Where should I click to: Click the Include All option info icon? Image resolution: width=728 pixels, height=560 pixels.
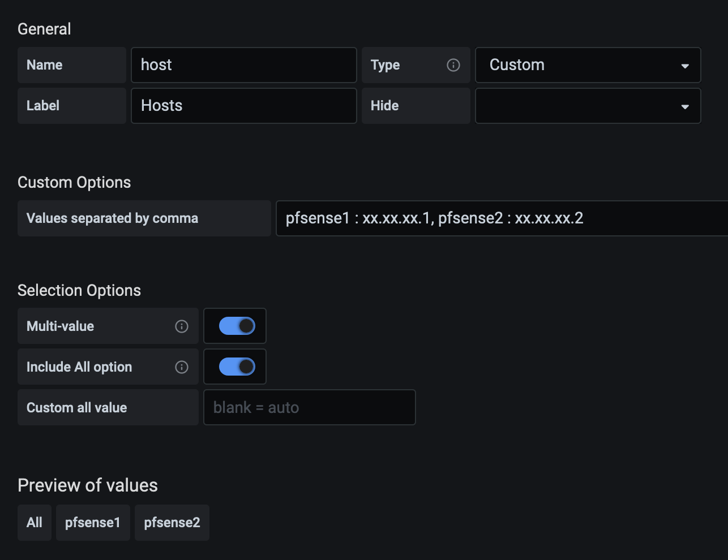tap(182, 367)
